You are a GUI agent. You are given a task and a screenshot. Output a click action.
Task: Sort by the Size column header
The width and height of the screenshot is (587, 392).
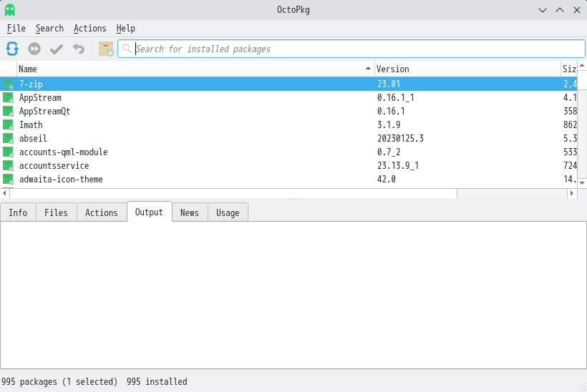(569, 69)
